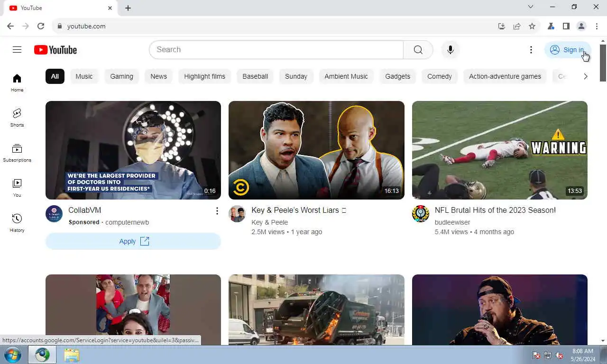This screenshot has height=364, width=607.
Task: Click the CollabVM channel avatar
Action: coord(54,214)
